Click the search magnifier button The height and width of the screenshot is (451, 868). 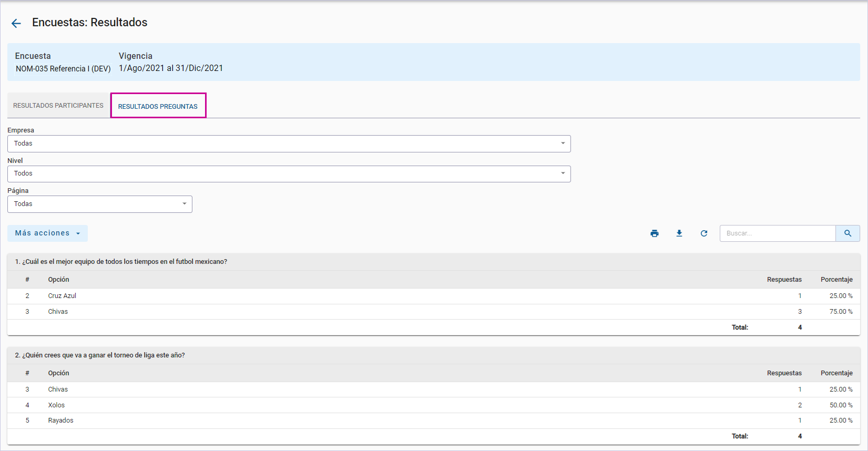(x=847, y=233)
